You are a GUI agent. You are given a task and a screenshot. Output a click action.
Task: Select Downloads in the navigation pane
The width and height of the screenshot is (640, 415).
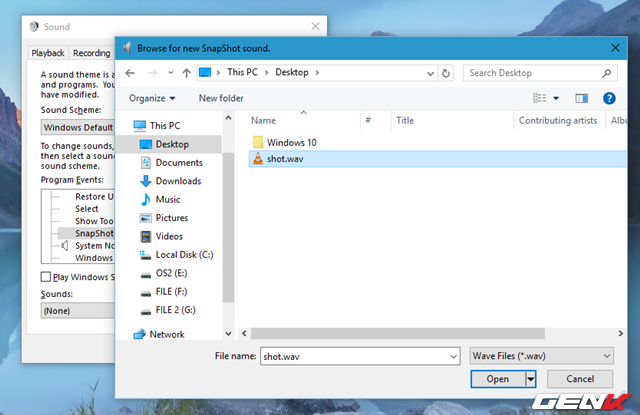pos(177,181)
